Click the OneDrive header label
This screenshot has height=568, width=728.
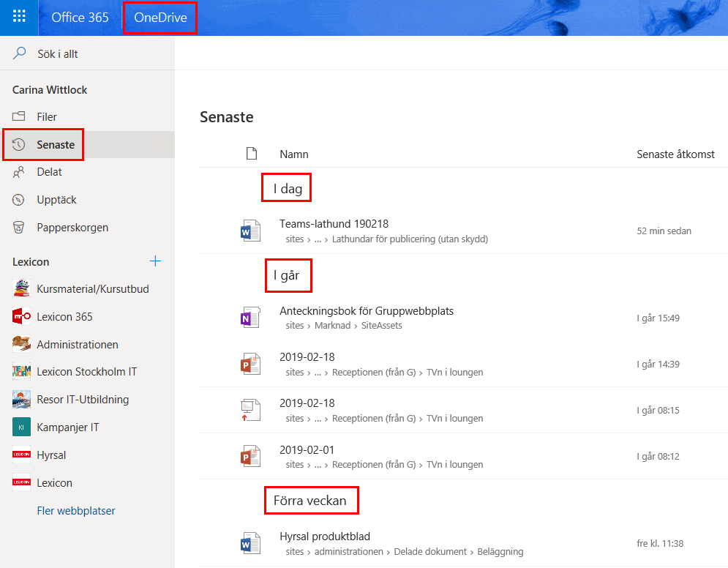[161, 17]
